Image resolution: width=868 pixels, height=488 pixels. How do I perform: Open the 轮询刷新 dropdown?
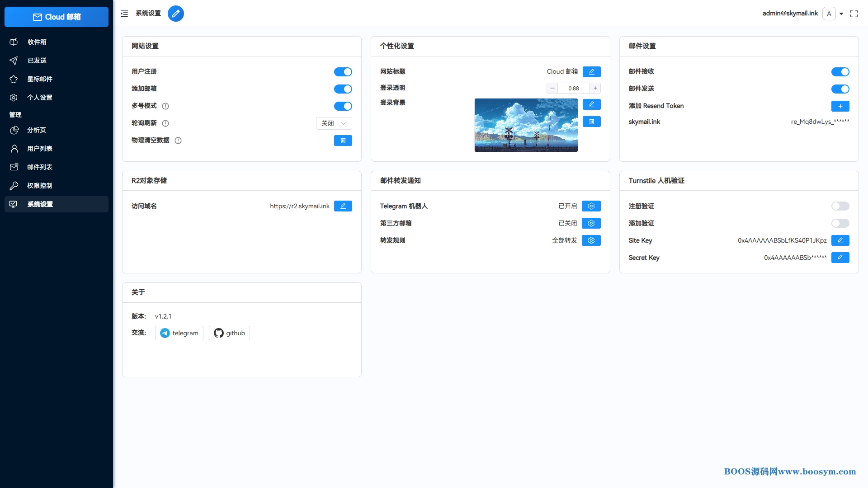coord(334,123)
